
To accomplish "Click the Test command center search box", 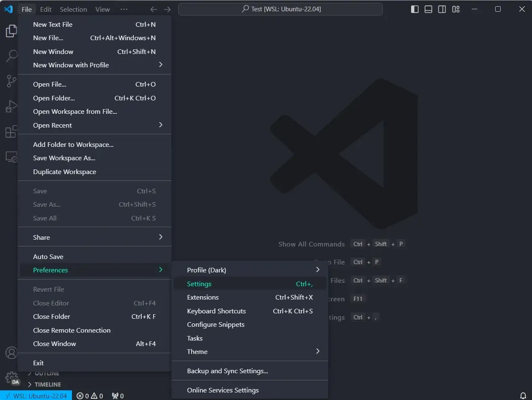I will pos(280,9).
